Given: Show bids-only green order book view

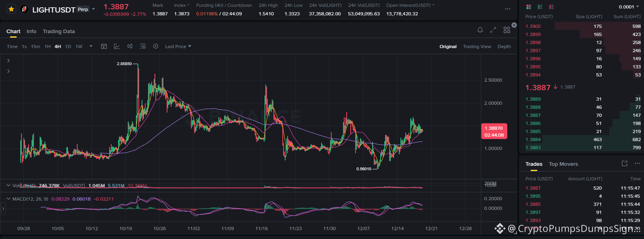Looking at the screenshot, I should coord(540,7).
